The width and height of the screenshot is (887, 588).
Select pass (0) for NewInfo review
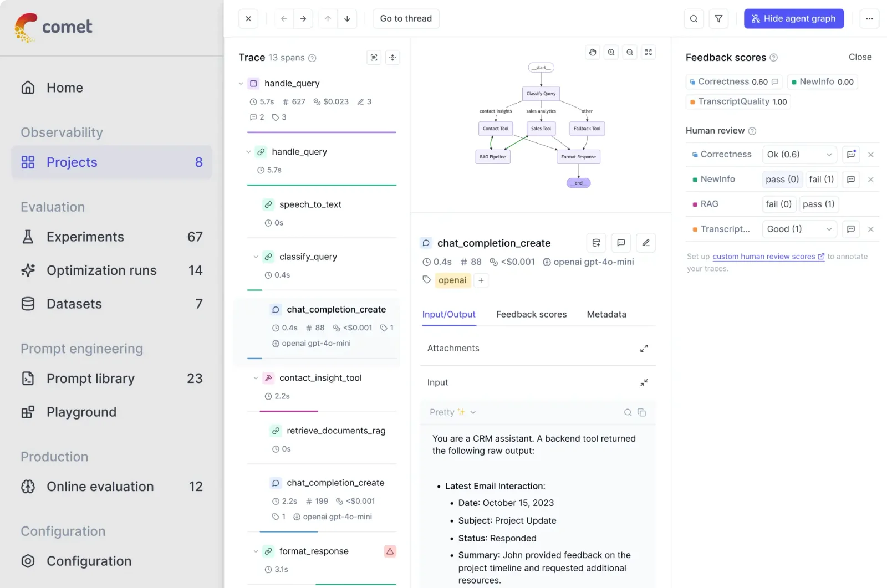coord(782,179)
